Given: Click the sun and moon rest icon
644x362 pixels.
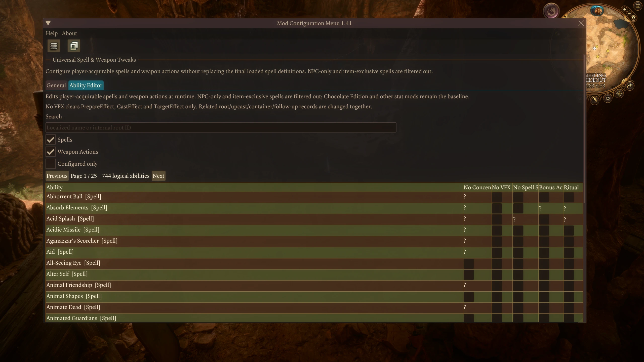Looking at the screenshot, I should [630, 86].
